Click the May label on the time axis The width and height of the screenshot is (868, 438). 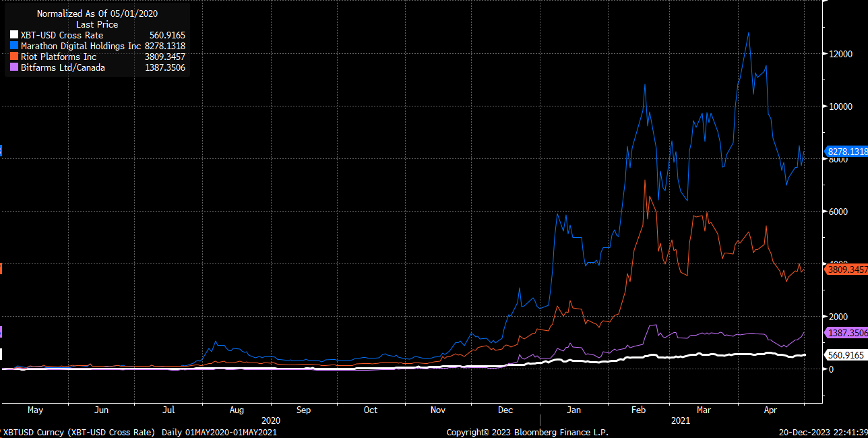34,410
